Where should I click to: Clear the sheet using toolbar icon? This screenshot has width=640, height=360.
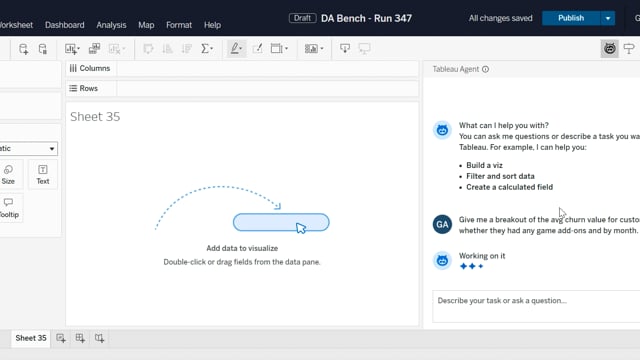point(115,49)
